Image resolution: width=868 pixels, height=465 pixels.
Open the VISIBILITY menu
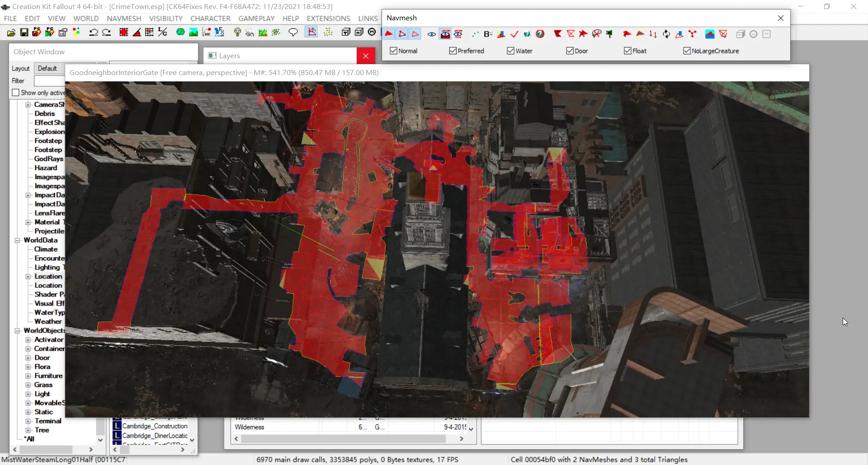click(x=166, y=19)
